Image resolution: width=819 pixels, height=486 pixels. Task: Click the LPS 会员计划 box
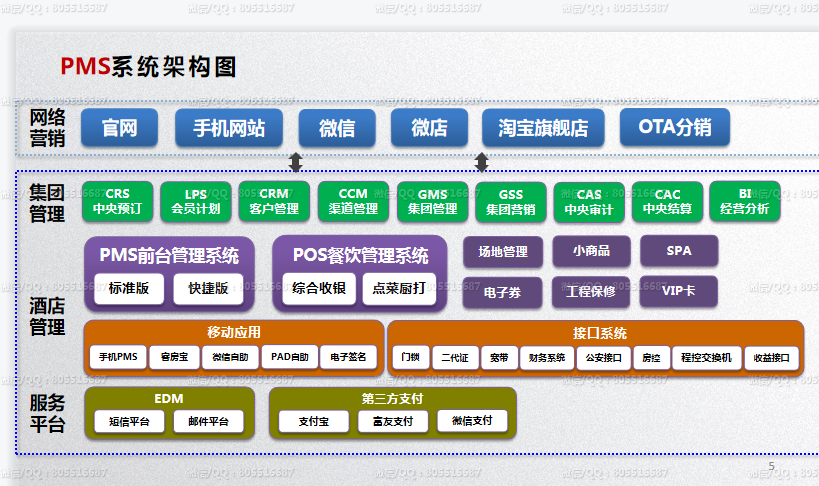pos(196,202)
